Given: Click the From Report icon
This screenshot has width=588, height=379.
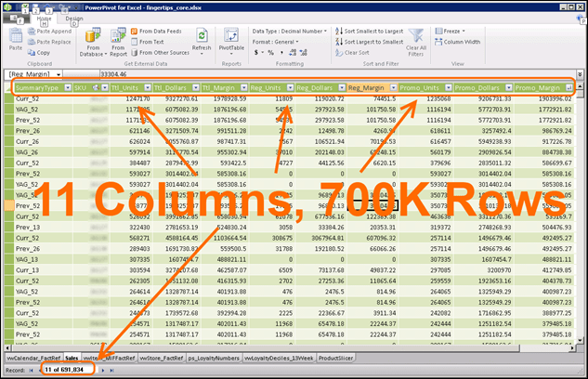Looking at the screenshot, I should 118,37.
